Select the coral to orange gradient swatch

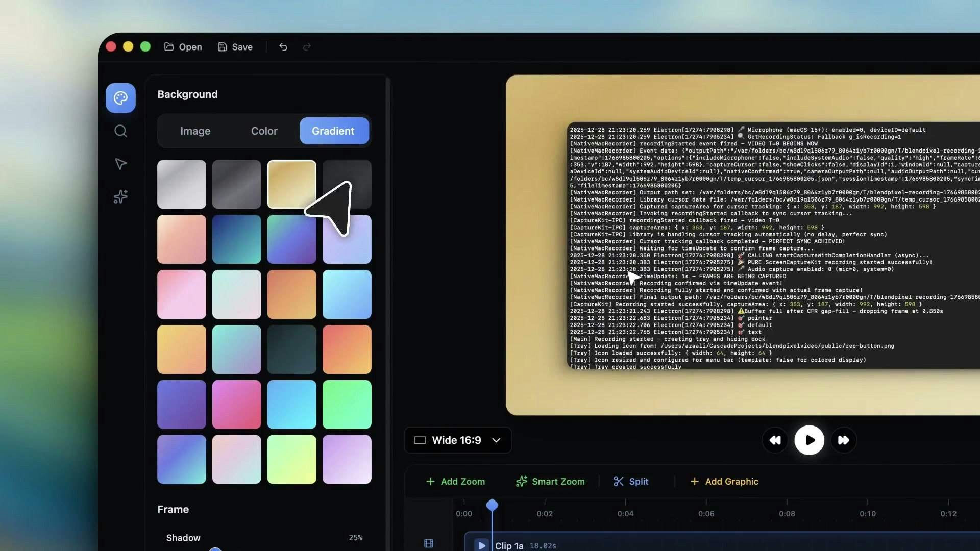[347, 349]
